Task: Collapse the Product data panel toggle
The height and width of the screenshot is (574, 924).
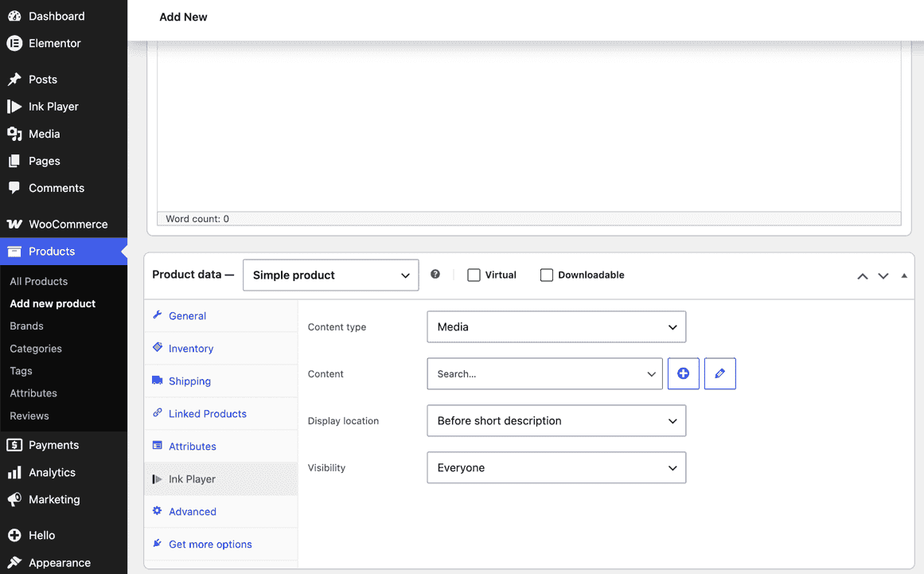Action: 904,275
